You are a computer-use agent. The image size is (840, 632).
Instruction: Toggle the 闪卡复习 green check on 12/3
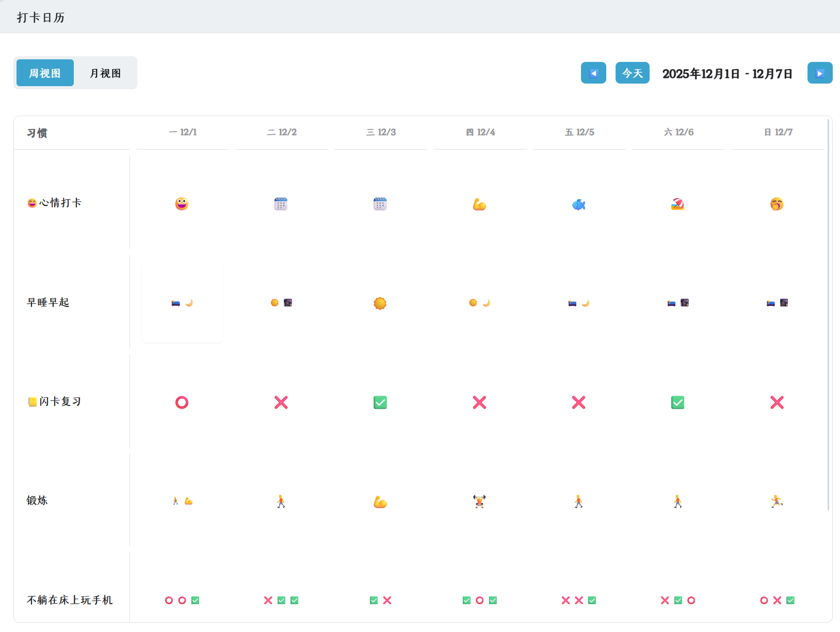380,402
